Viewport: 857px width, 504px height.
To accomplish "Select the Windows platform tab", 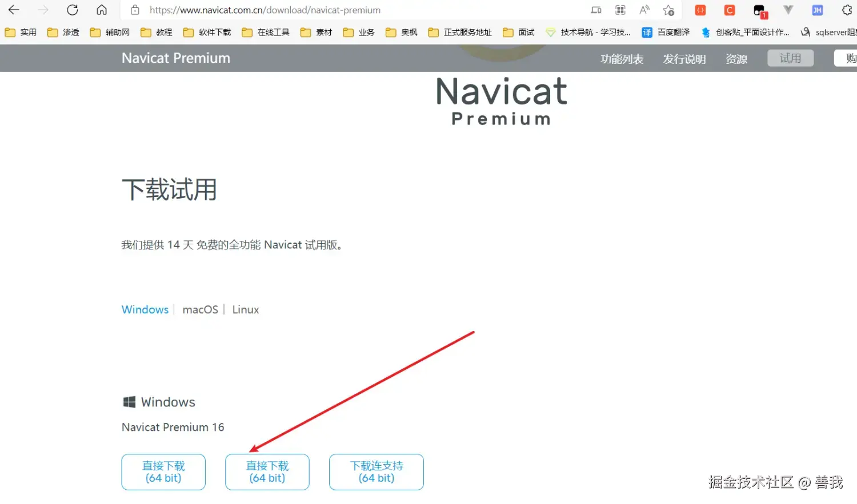I will [x=145, y=309].
